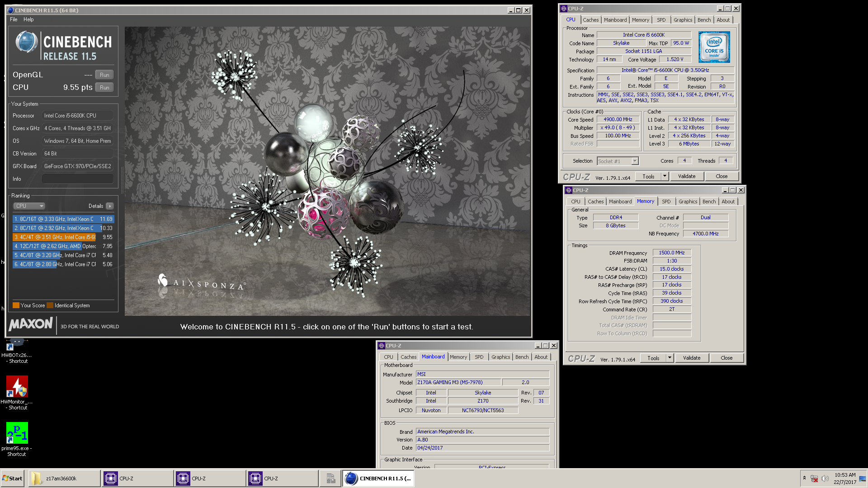Image resolution: width=868 pixels, height=488 pixels.
Task: Switch to CPU tab in Mainboard CPU-Z window
Action: (388, 357)
